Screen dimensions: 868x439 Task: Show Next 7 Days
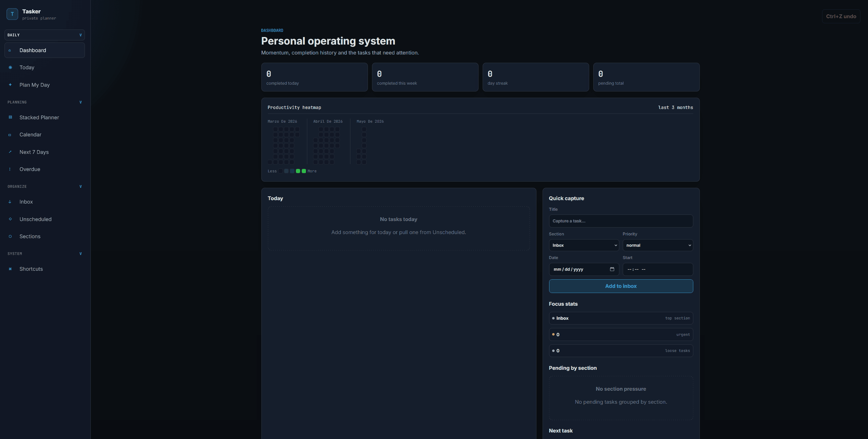45,152
